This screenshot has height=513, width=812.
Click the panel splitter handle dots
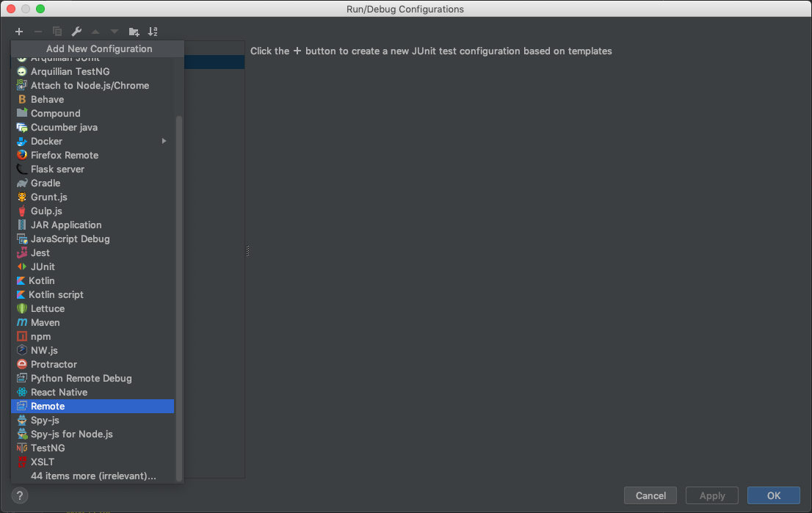(247, 251)
